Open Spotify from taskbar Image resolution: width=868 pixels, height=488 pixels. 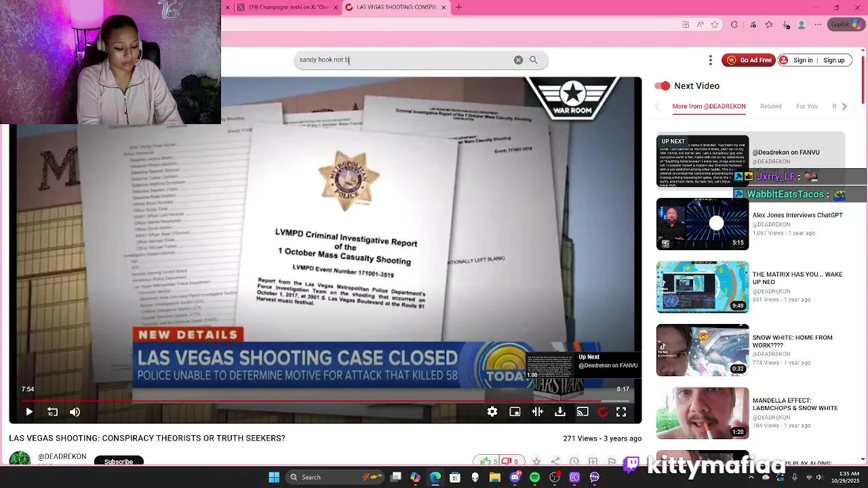[x=534, y=477]
